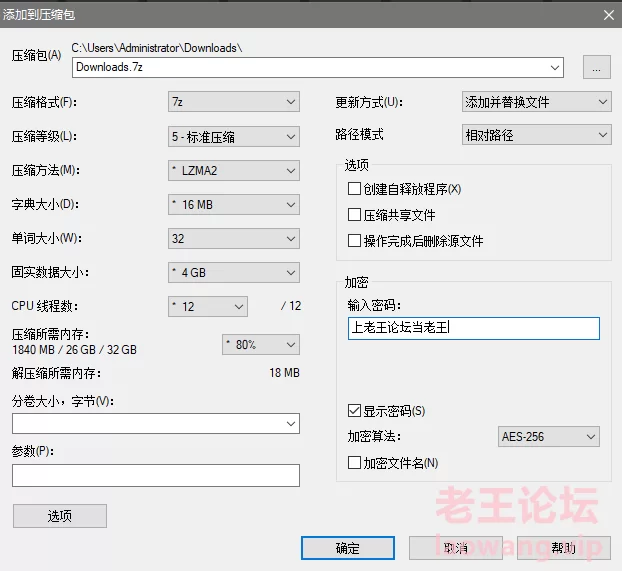Image resolution: width=622 pixels, height=571 pixels.
Task: Open the 更新方式 添加并替换文件 dropdown
Action: coord(536,102)
